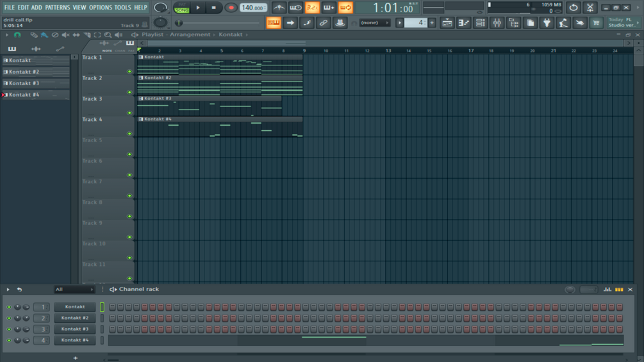
Task: Open mixer track selector 1 for Kontakt
Action: point(42,307)
